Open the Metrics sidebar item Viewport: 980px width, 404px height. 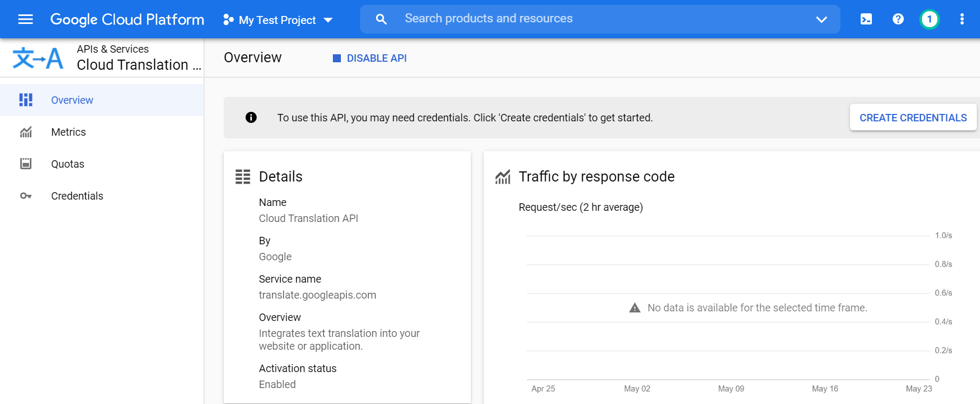pyautogui.click(x=102, y=132)
